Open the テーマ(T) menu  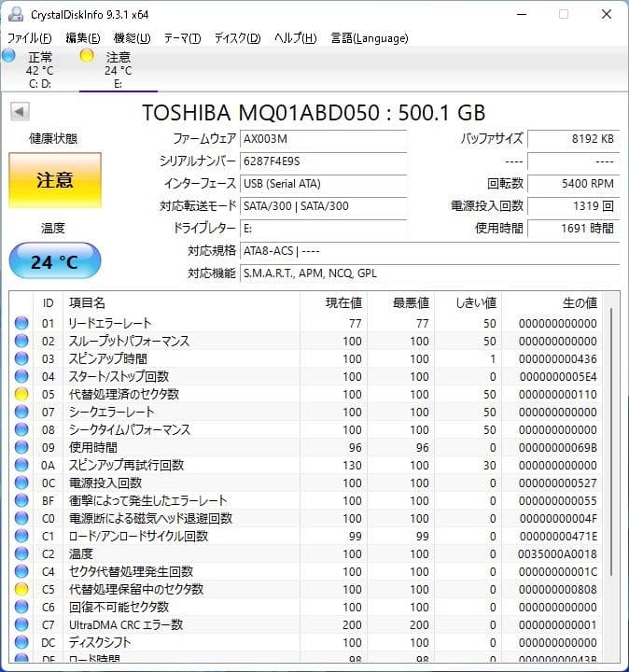[x=183, y=38]
